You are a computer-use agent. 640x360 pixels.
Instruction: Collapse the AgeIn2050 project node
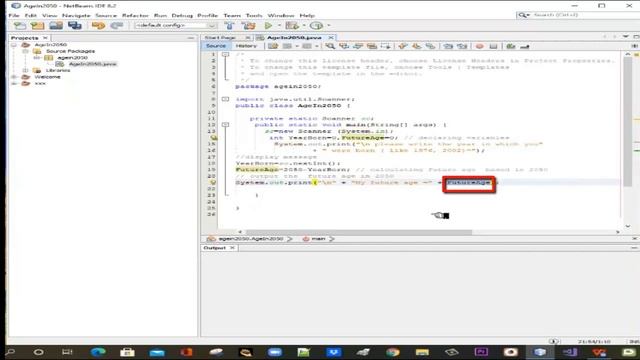pos(14,45)
